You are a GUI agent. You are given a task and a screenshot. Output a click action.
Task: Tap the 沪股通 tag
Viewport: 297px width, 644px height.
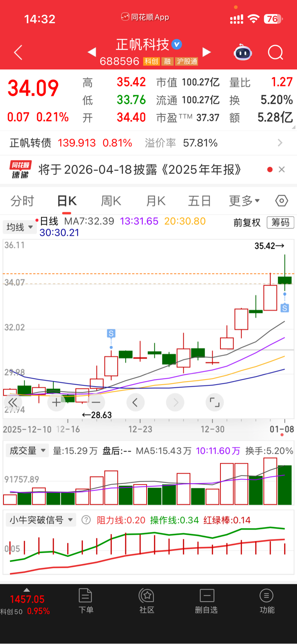tap(187, 61)
